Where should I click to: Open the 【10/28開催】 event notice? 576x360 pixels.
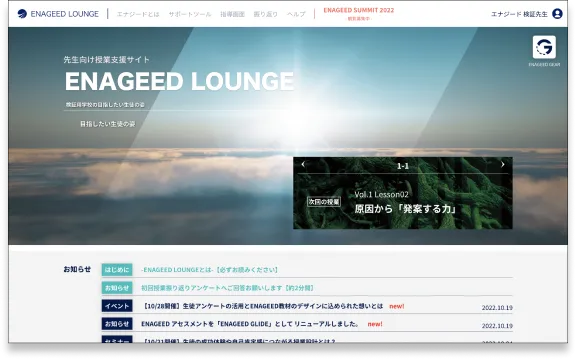pos(262,306)
